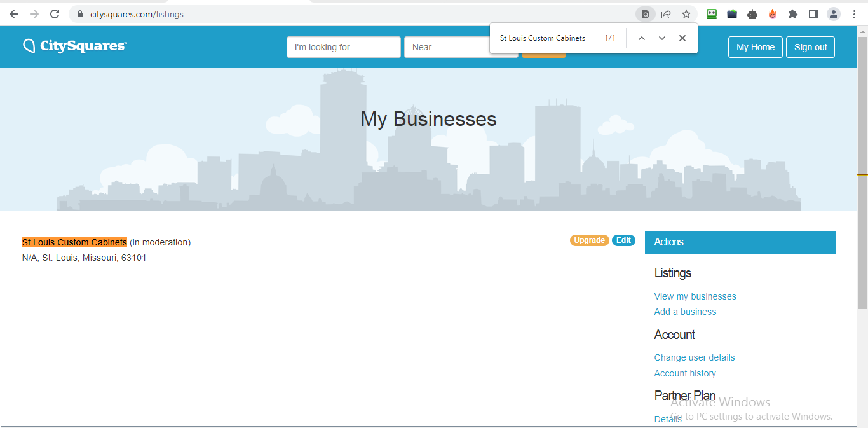Close the find bar
Screen dimensions: 868x428
[682, 38]
